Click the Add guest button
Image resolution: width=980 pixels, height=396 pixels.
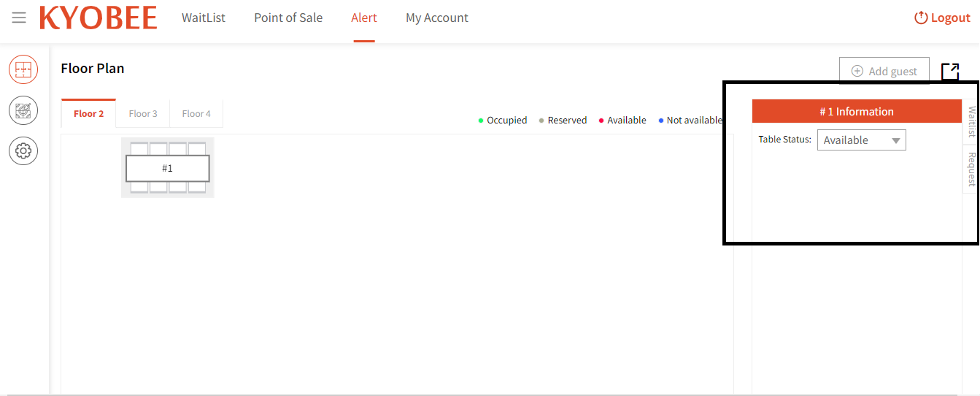[884, 71]
